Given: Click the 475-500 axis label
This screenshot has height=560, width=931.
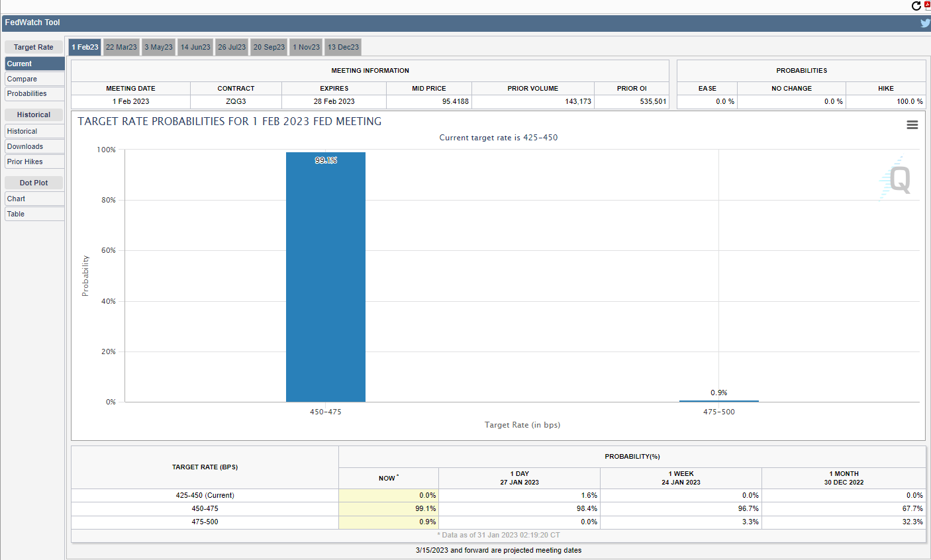Looking at the screenshot, I should pyautogui.click(x=719, y=412).
